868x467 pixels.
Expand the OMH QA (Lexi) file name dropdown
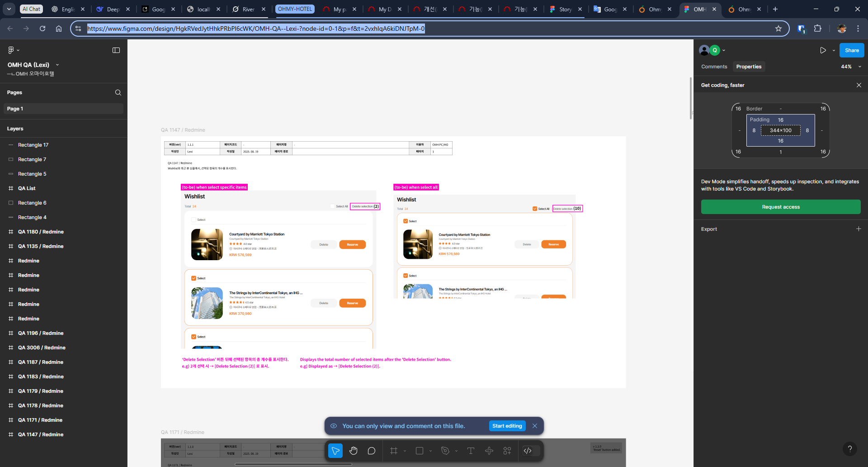57,65
